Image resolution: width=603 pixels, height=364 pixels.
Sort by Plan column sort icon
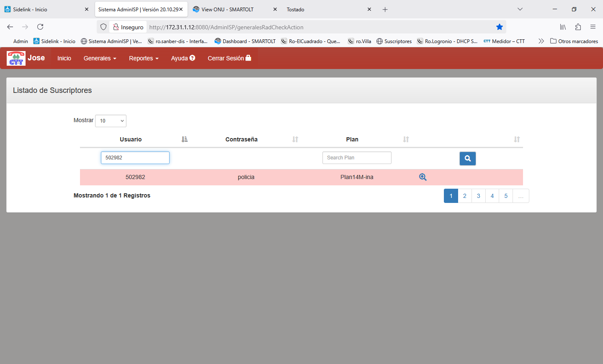[x=406, y=139]
